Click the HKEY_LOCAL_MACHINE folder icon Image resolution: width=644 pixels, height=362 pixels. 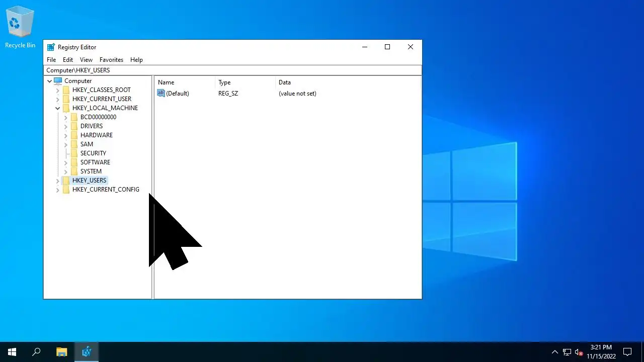[66, 108]
